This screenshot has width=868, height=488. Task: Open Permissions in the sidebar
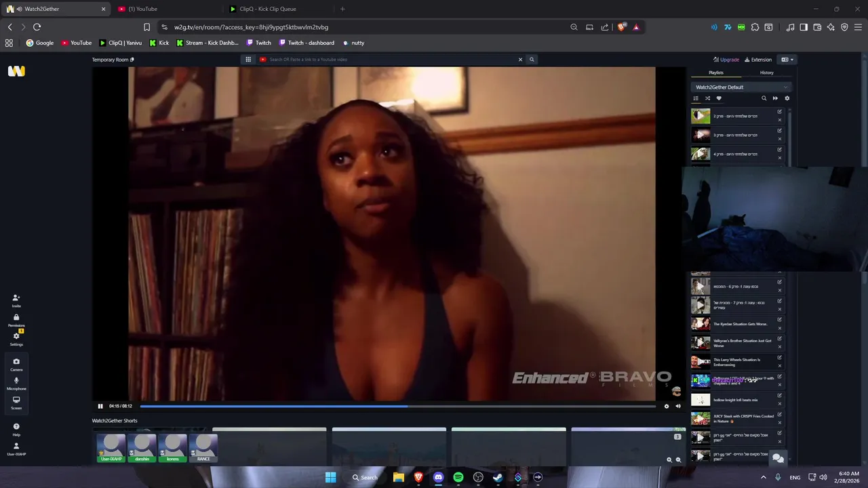16,320
